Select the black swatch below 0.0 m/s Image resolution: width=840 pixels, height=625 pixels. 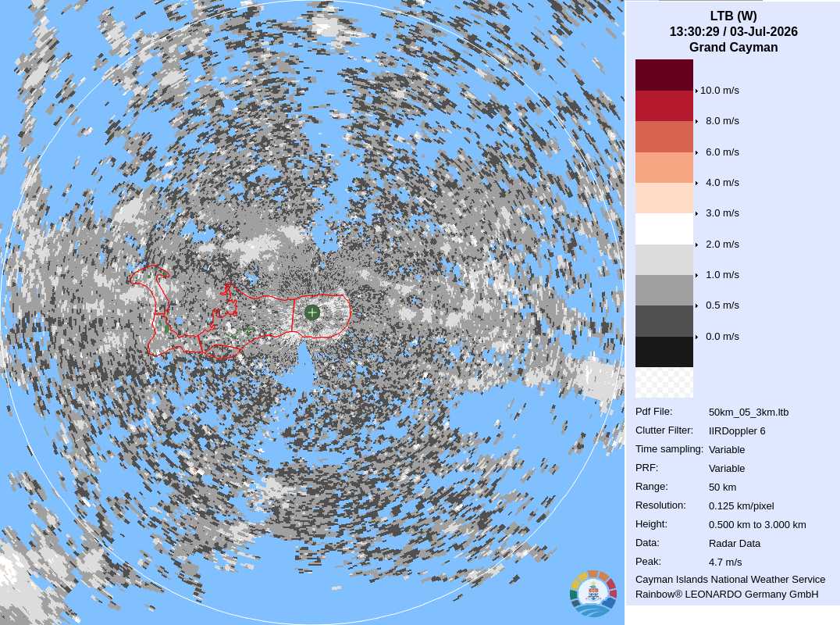tap(664, 352)
